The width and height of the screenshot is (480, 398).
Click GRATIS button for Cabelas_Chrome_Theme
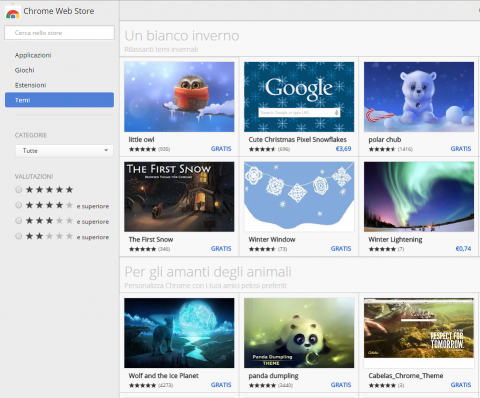coord(461,385)
